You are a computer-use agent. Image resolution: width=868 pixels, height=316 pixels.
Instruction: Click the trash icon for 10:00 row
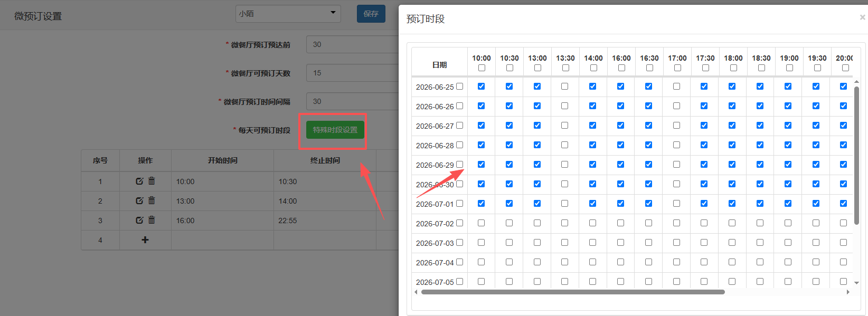click(x=152, y=181)
